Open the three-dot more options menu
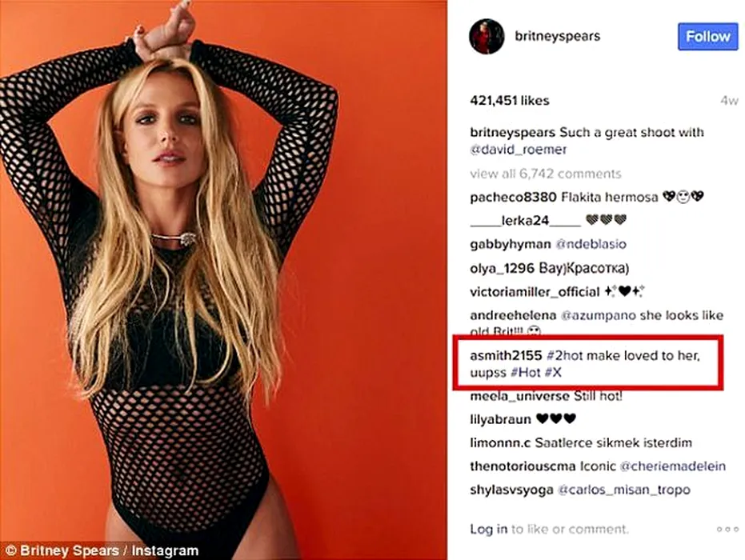This screenshot has width=745, height=560. tap(727, 529)
